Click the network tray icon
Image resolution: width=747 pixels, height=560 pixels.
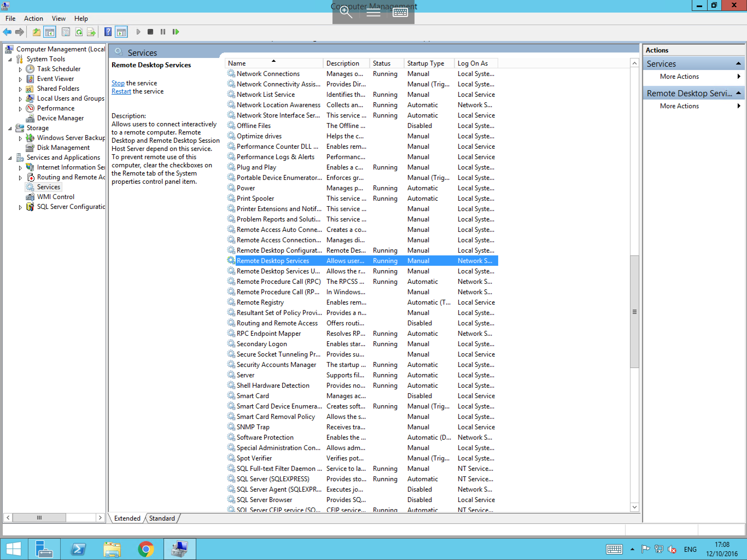(658, 549)
